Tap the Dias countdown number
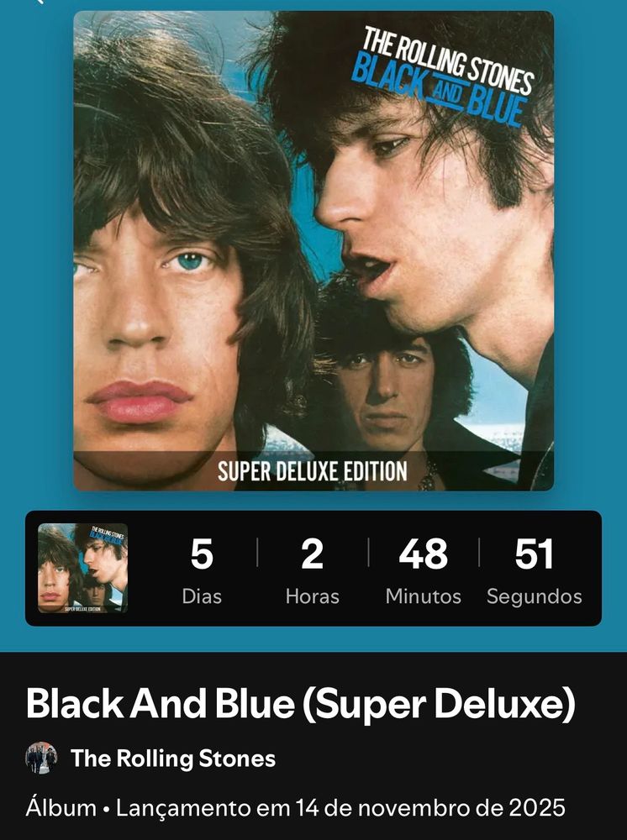Viewport: 627px width, 840px height. coord(202,554)
